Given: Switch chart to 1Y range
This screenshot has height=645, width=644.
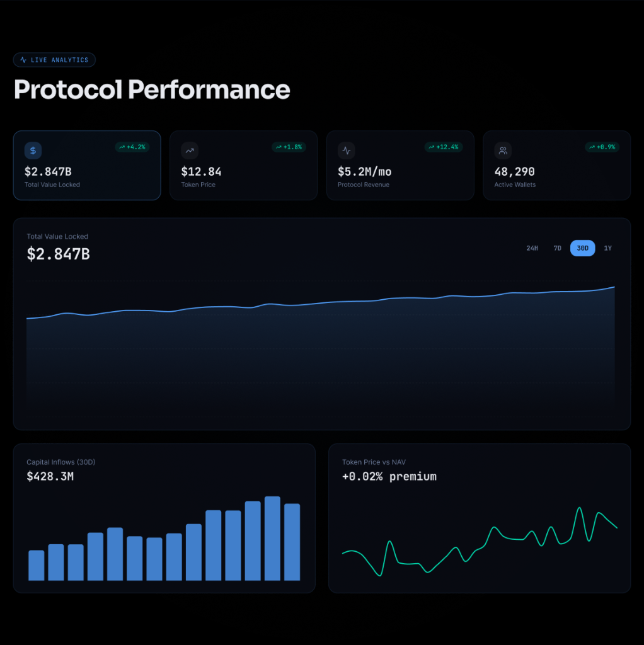Looking at the screenshot, I should click(608, 248).
